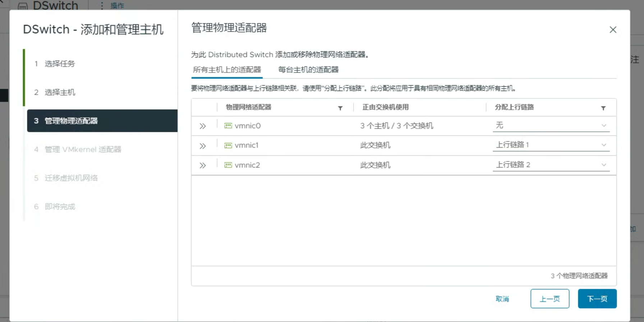
Task: Click the 下一页 next button
Action: click(x=597, y=299)
